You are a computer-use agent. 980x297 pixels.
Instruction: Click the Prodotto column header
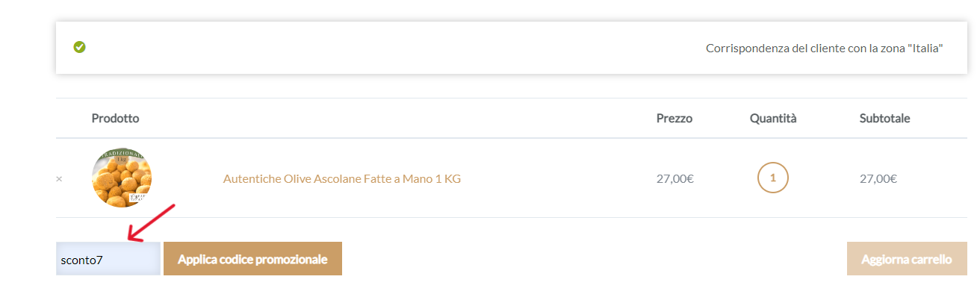pos(115,118)
